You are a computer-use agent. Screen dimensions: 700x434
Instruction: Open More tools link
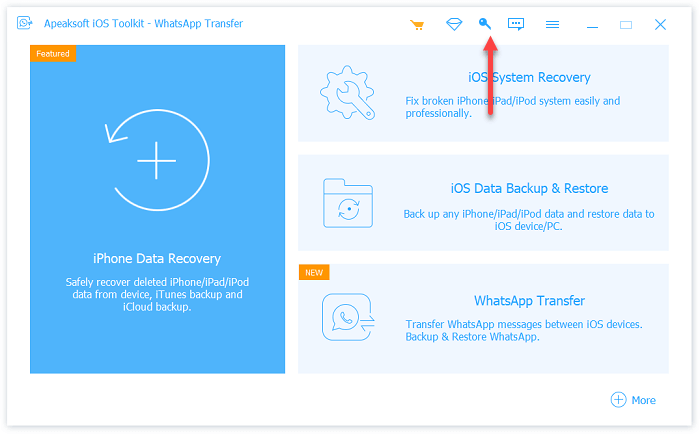click(x=643, y=400)
